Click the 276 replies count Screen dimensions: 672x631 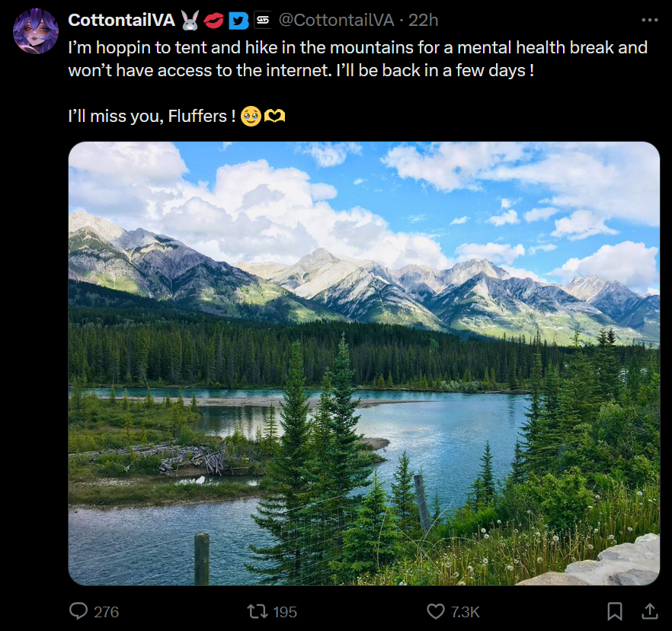click(x=106, y=611)
